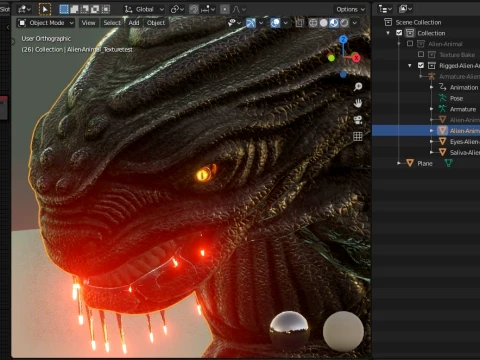The image size is (480, 360).
Task: Choose the invert selection mode icon
Action: pos(95,9)
